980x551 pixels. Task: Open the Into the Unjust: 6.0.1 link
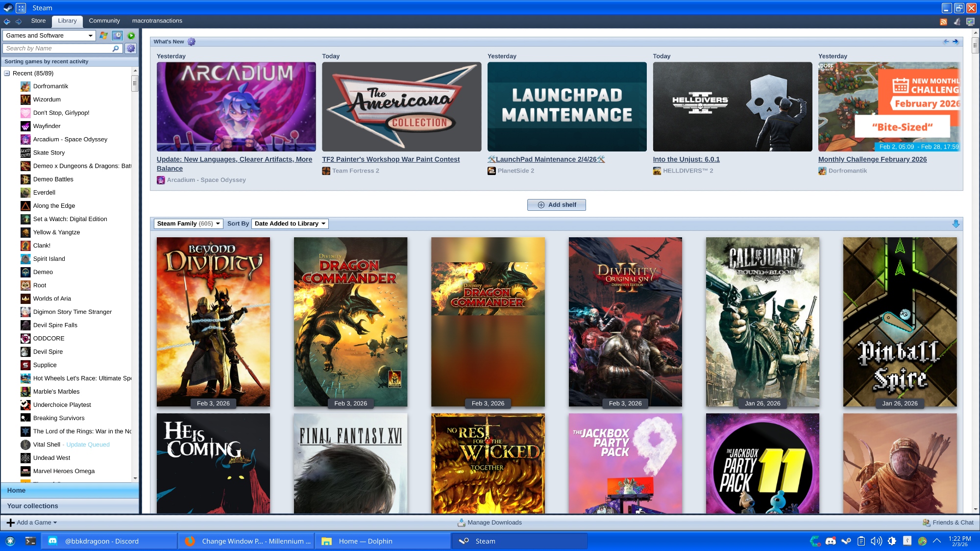click(686, 159)
